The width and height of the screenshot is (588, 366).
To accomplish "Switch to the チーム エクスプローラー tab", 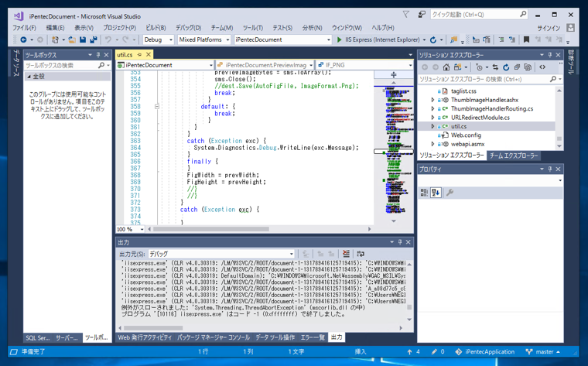I will (514, 156).
